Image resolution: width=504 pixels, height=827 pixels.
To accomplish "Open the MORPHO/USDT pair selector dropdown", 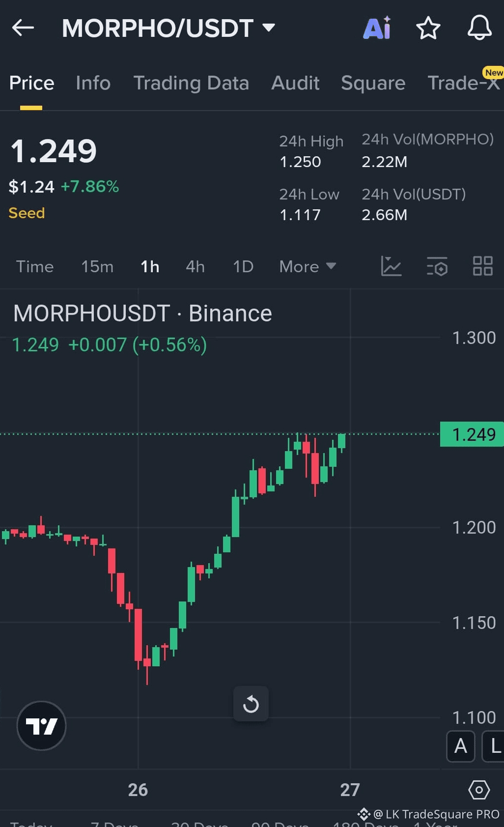I will click(x=168, y=28).
